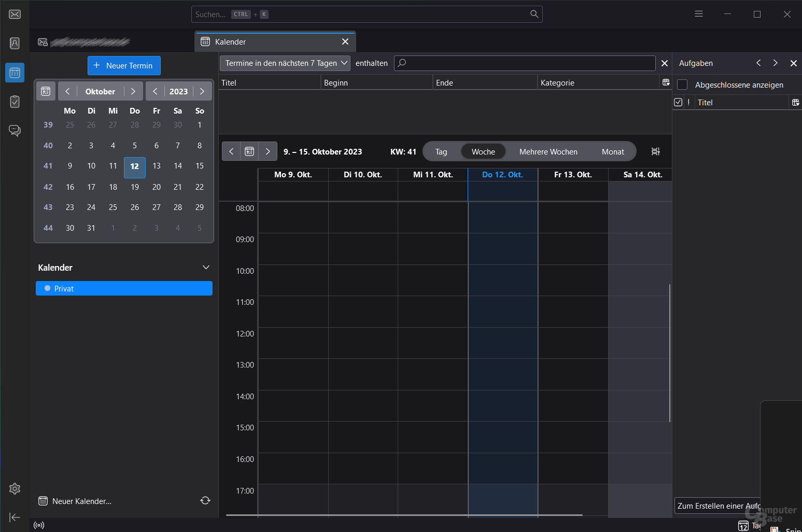Go to previous month in the mini calendar
Viewport: 802px width, 532px height.
67,91
